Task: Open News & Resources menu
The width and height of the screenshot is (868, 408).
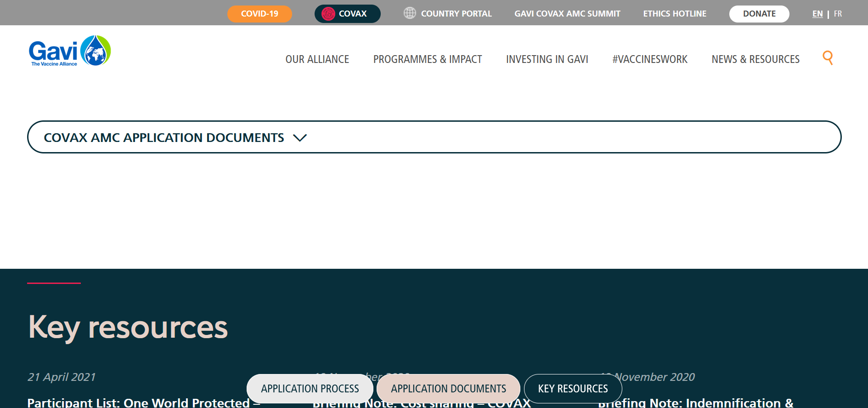Action: coord(755,59)
